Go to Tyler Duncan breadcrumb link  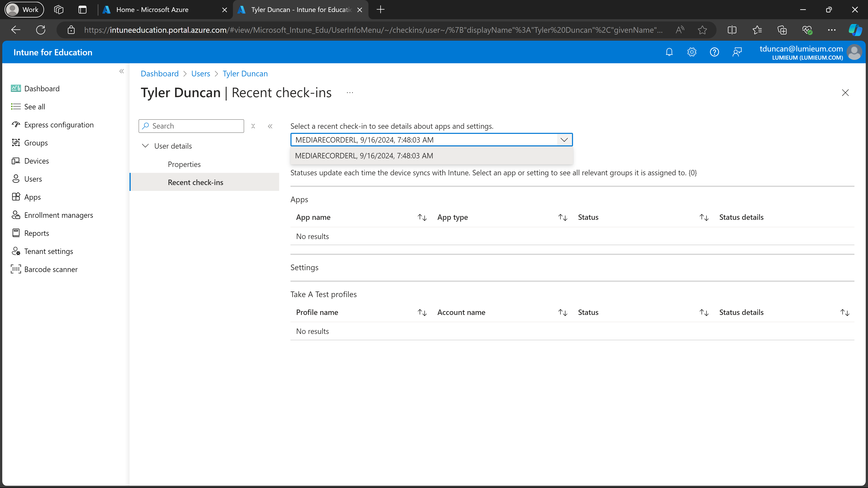(x=245, y=74)
